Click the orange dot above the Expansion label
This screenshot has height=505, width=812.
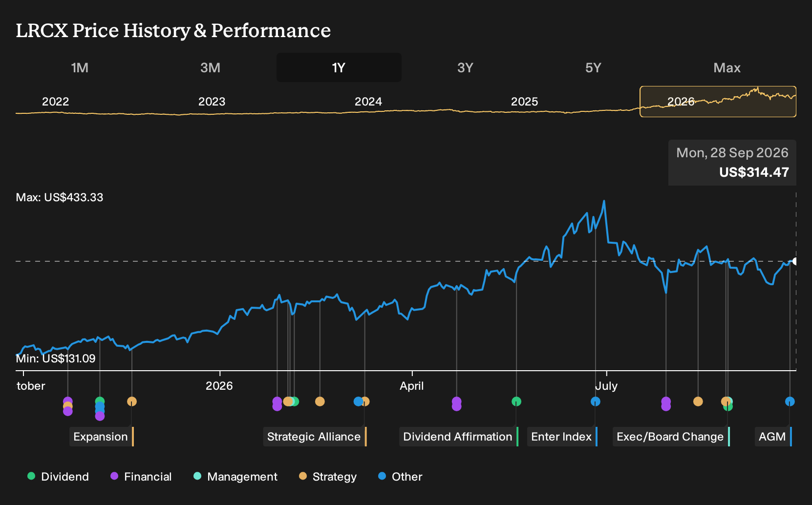(132, 401)
